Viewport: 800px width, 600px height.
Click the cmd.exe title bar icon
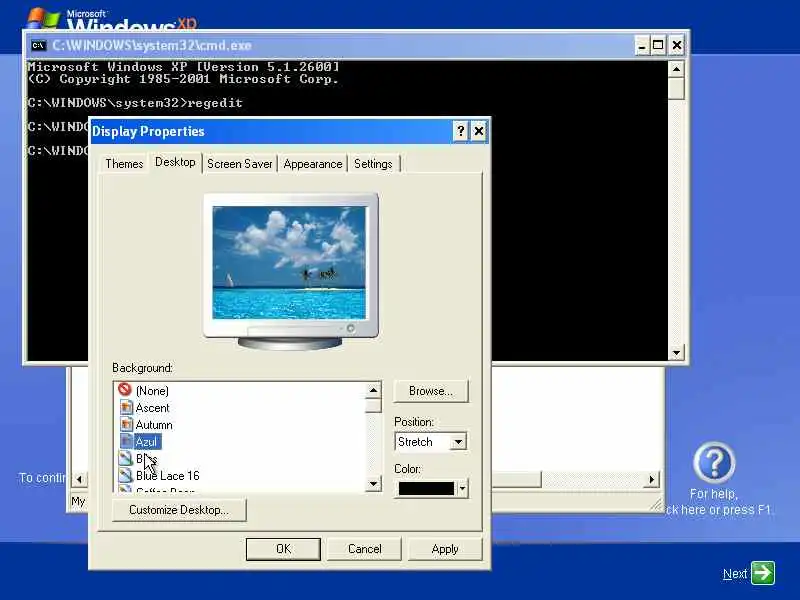(x=38, y=45)
